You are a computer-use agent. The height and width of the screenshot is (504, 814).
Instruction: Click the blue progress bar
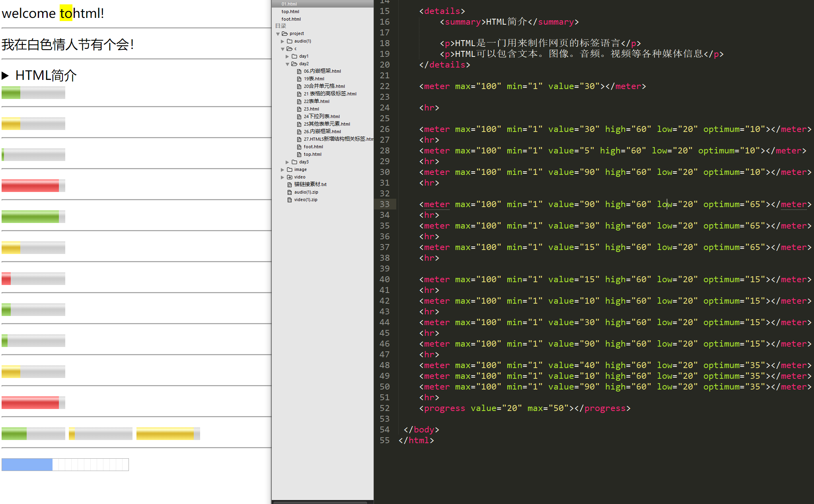tap(65, 464)
